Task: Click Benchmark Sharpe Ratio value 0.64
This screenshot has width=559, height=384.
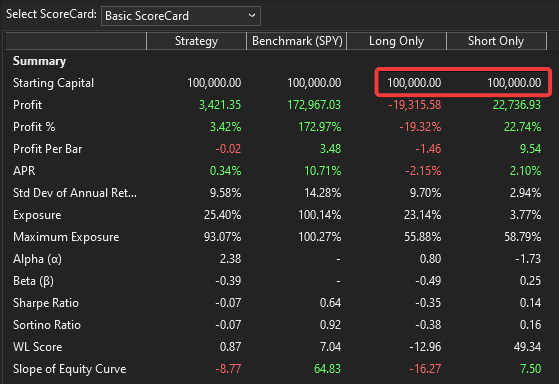Action: [330, 303]
